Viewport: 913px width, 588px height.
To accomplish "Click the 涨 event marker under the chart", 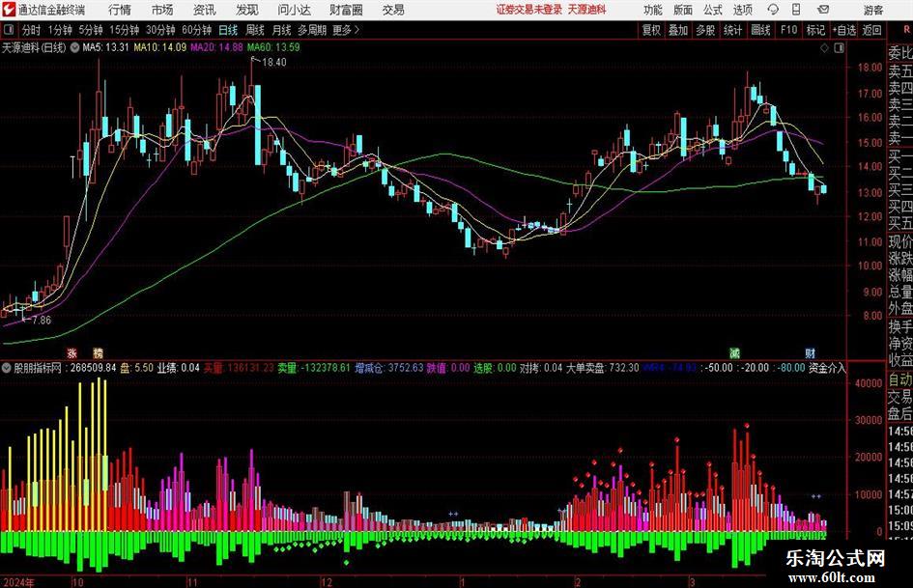I will pos(71,352).
